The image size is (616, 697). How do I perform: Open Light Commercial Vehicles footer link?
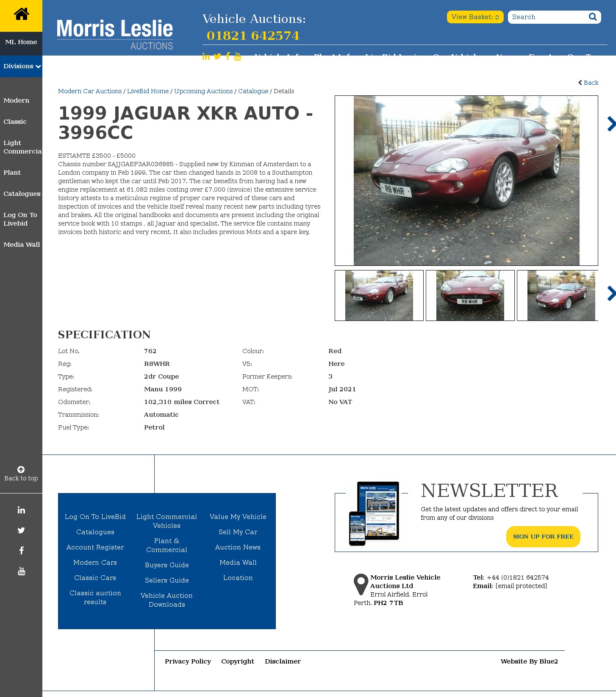pos(167,521)
